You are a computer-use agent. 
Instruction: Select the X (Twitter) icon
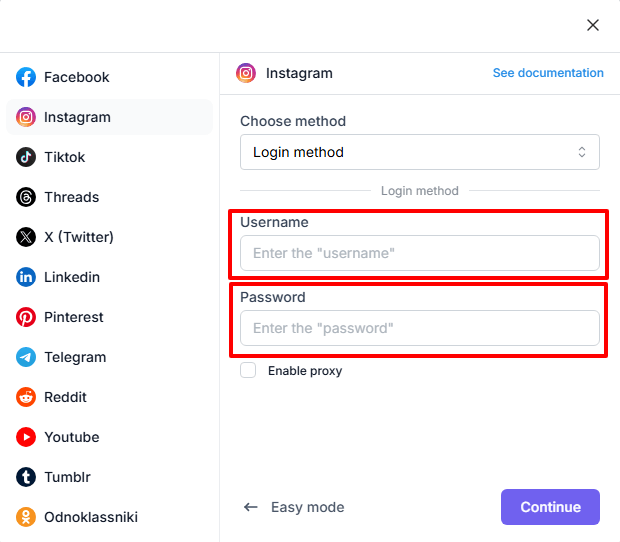click(x=26, y=237)
